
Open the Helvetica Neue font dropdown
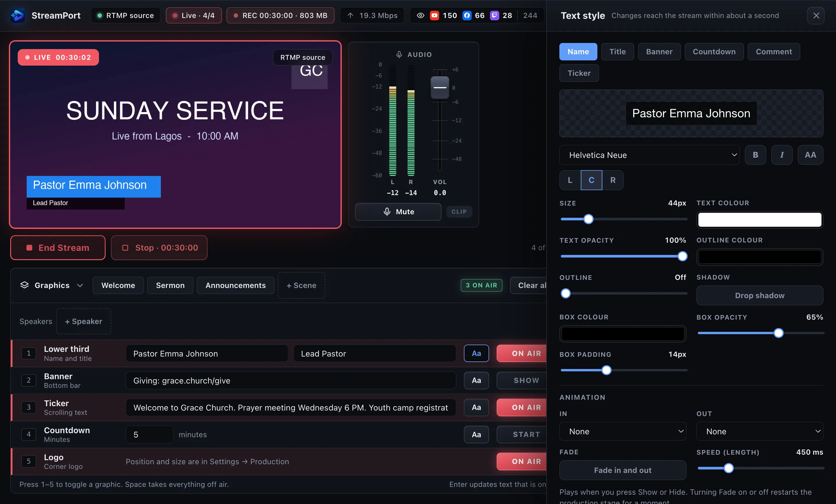click(x=649, y=155)
